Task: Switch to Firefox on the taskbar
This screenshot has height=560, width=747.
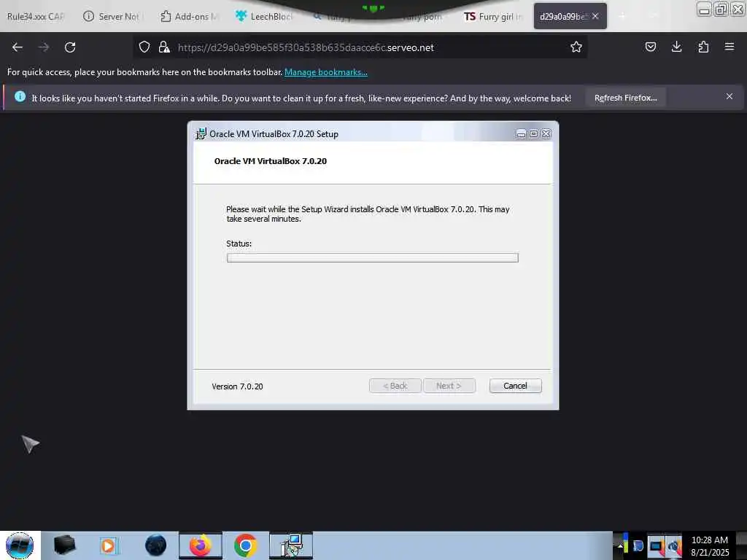Action: [x=201, y=545]
